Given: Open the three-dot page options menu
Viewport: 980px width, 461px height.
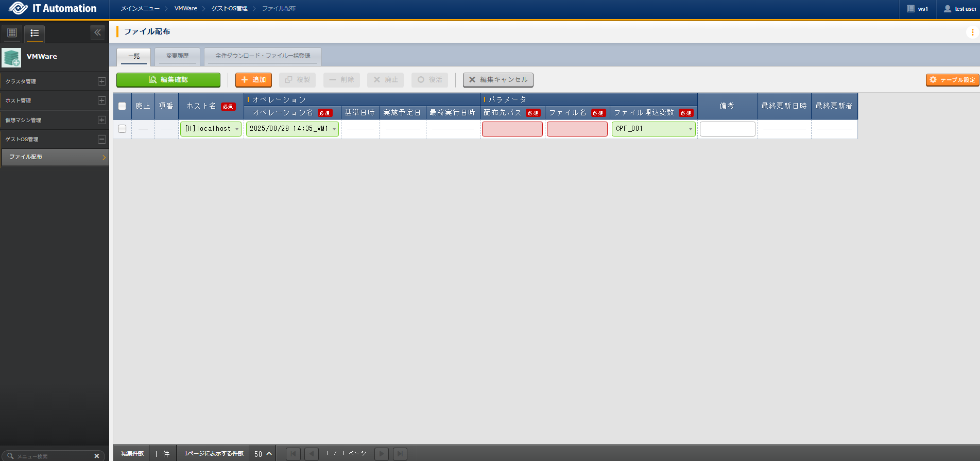Looking at the screenshot, I should pyautogui.click(x=972, y=32).
